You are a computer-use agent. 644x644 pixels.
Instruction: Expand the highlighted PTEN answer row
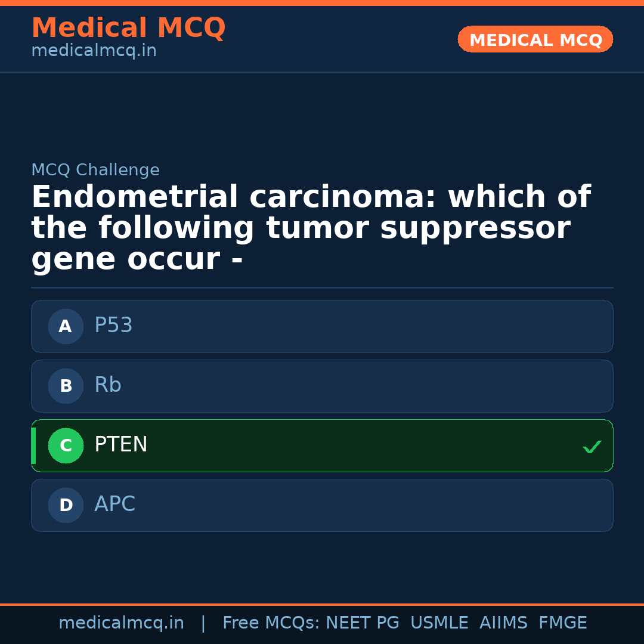pyautogui.click(x=322, y=445)
